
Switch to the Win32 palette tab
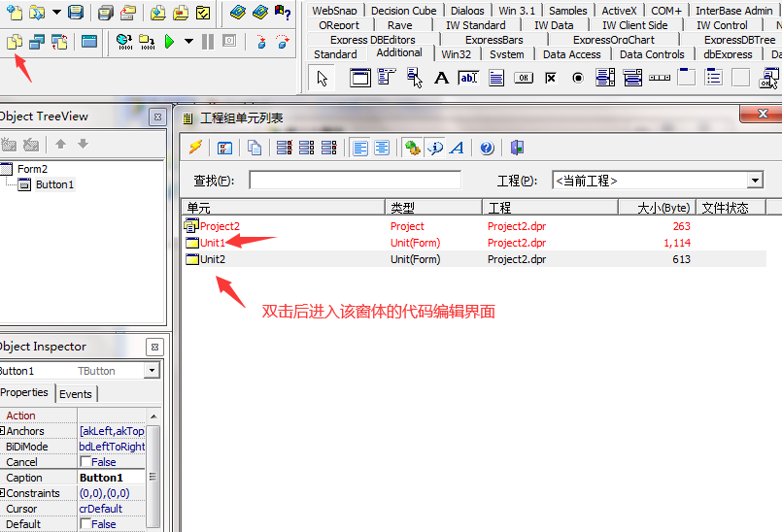click(456, 53)
